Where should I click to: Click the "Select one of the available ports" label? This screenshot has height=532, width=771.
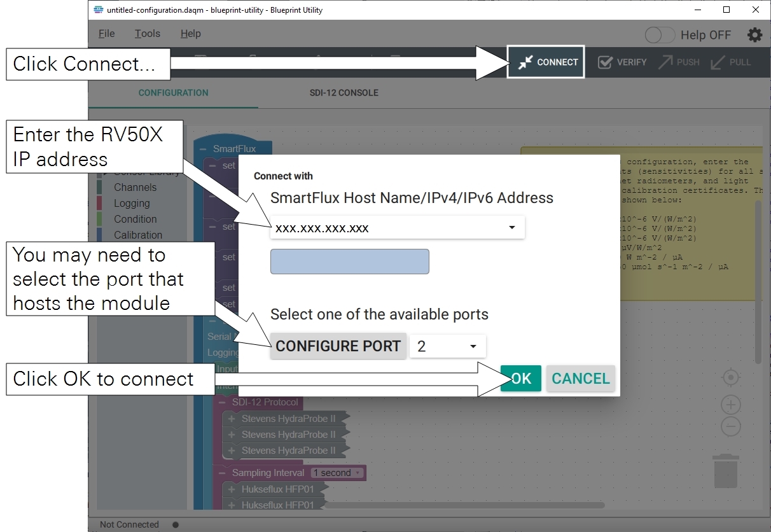[379, 314]
